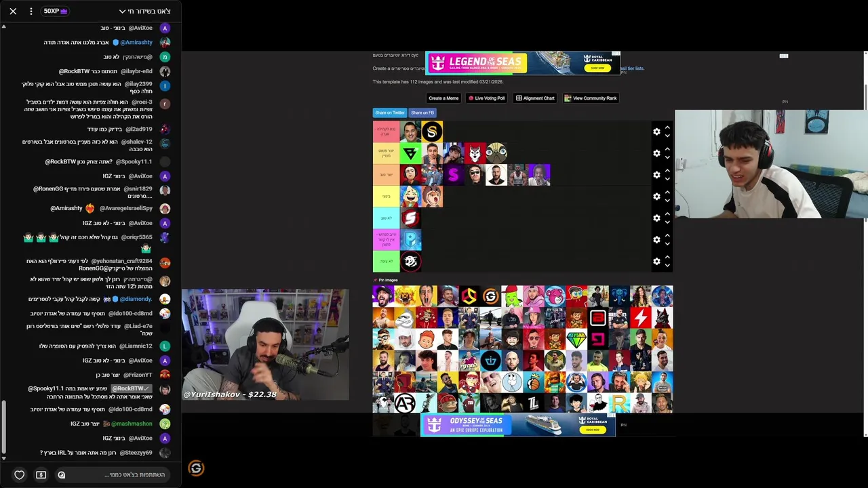
Task: Open settings gear for the red top tier
Action: pos(656,131)
